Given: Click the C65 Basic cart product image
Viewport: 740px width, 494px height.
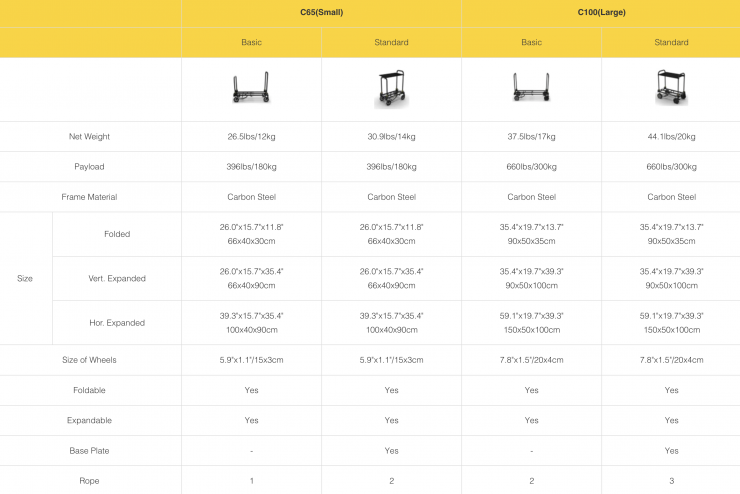Looking at the screenshot, I should 251,90.
